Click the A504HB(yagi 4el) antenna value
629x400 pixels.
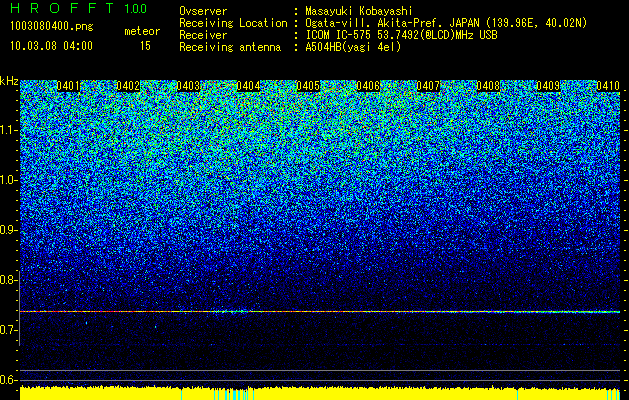(353, 47)
